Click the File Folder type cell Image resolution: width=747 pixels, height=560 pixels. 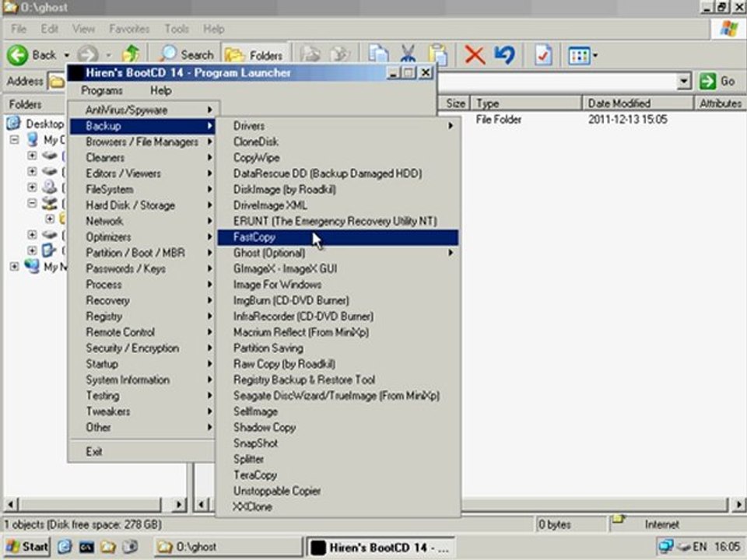coord(498,120)
